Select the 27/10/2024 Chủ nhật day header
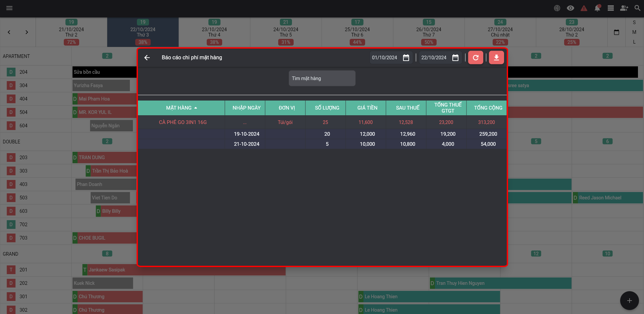644x314 pixels. tap(500, 32)
